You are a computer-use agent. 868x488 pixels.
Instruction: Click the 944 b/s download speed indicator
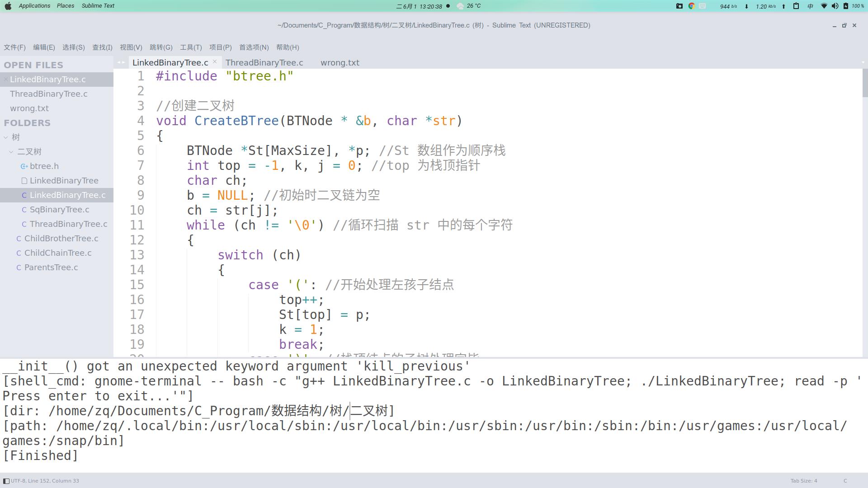click(x=728, y=6)
